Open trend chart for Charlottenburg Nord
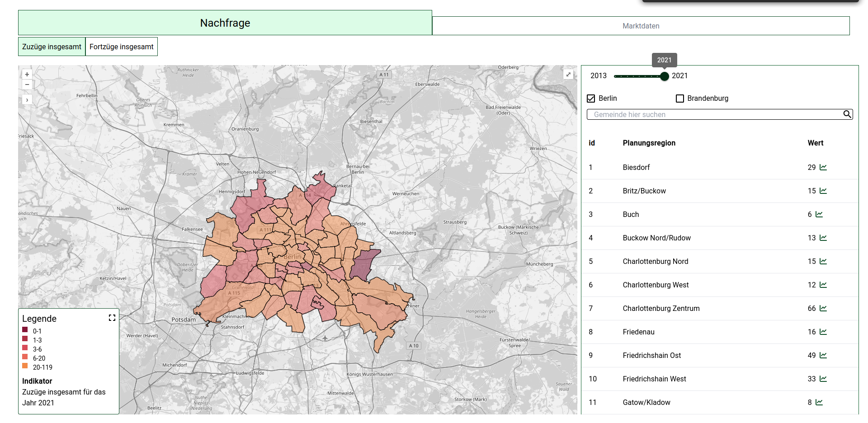Viewport: 868px width, 423px height. click(x=823, y=261)
